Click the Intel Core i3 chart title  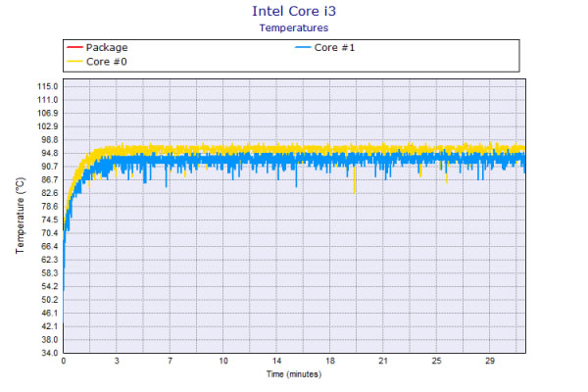(294, 11)
